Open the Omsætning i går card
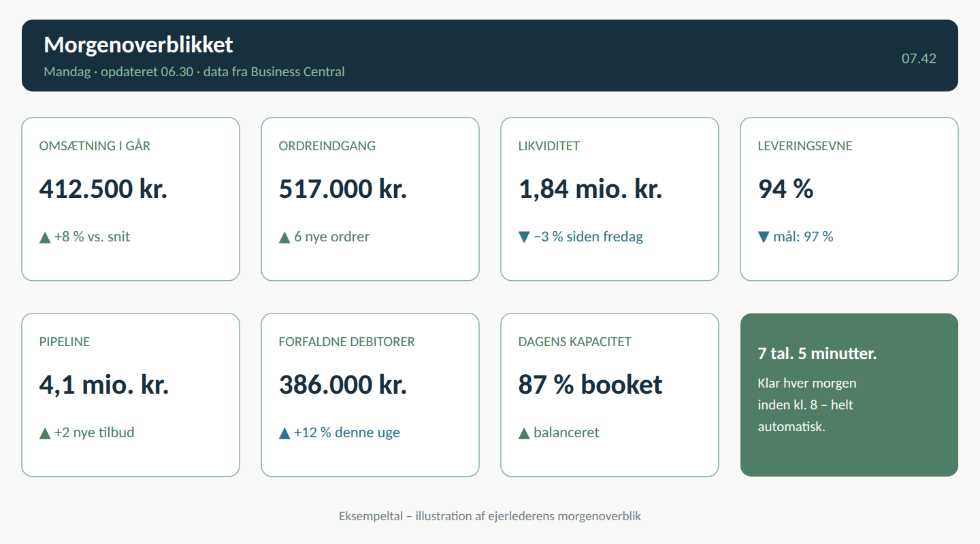980x544 pixels. [131, 199]
